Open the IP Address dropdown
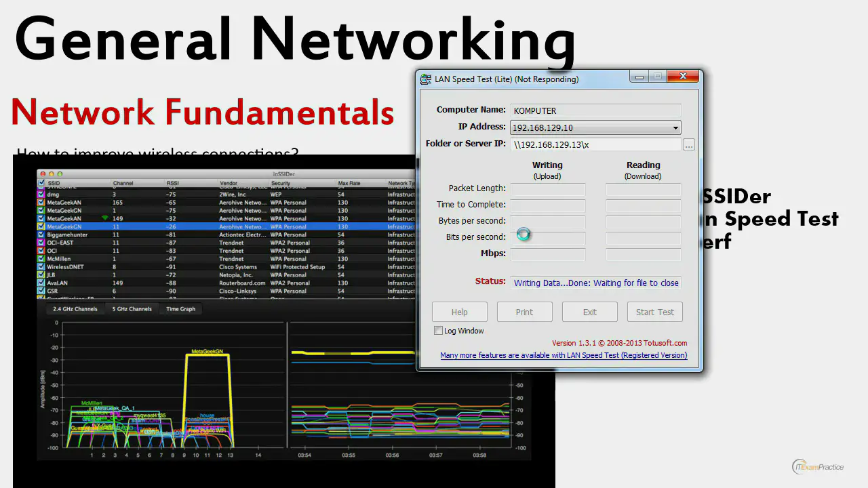Screen dimensions: 868x488 pos(595,127)
